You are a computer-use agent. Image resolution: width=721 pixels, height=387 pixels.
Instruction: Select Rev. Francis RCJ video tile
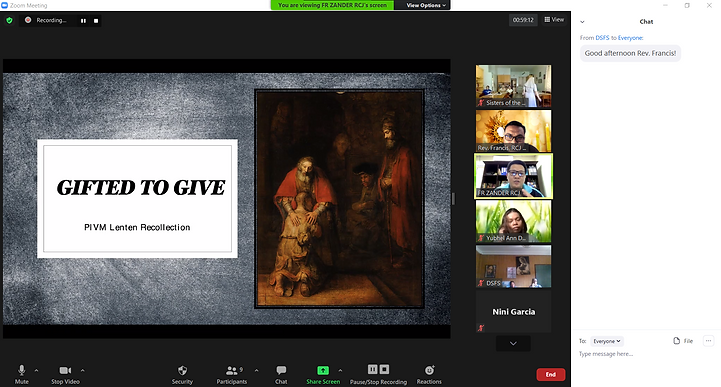[x=514, y=131]
